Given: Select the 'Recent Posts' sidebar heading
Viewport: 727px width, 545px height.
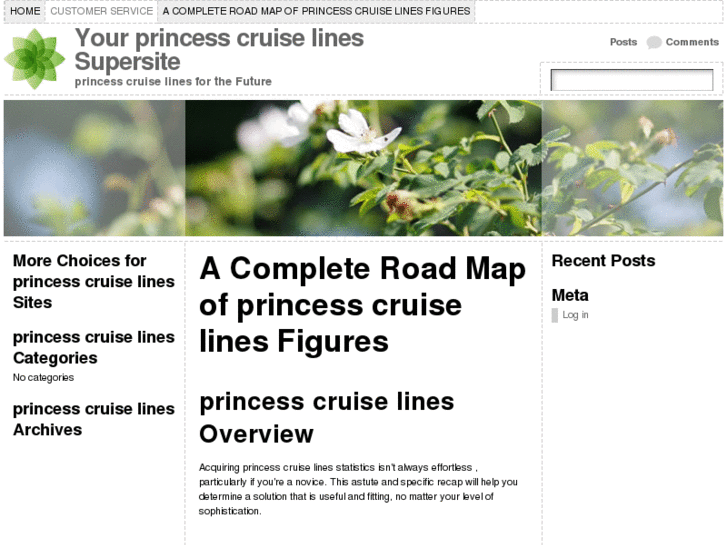Looking at the screenshot, I should (x=603, y=261).
